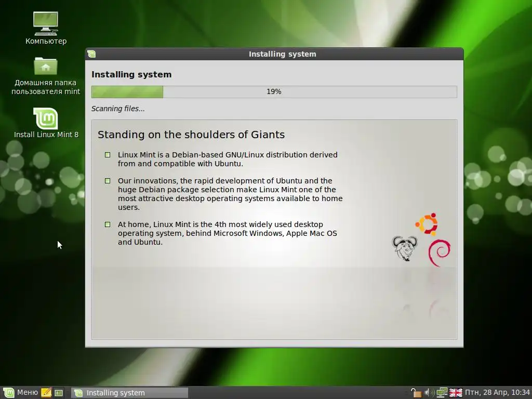This screenshot has height=399, width=532.
Task: Click the text 'from and compatible with Ubuntu.'
Action: click(180, 164)
